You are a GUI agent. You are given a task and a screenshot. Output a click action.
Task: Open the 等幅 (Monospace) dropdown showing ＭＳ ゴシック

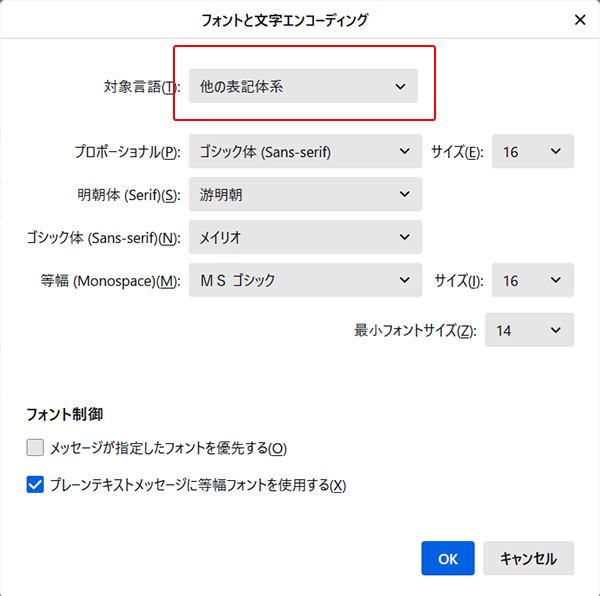305,280
